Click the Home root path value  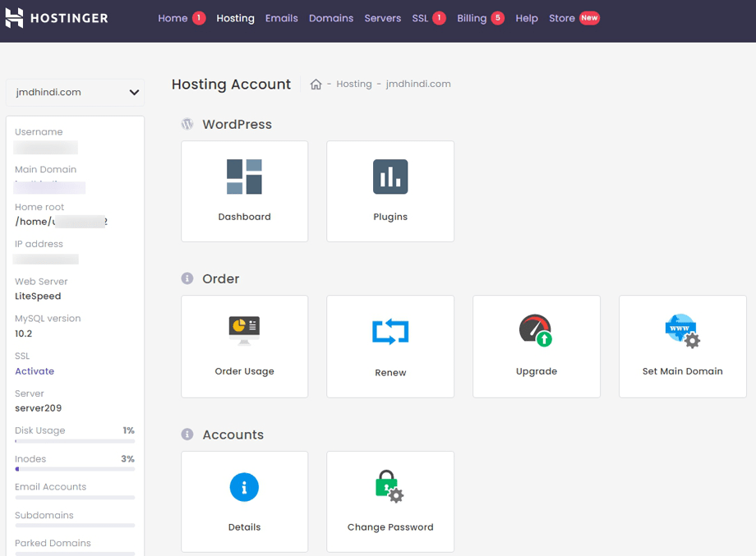point(61,222)
